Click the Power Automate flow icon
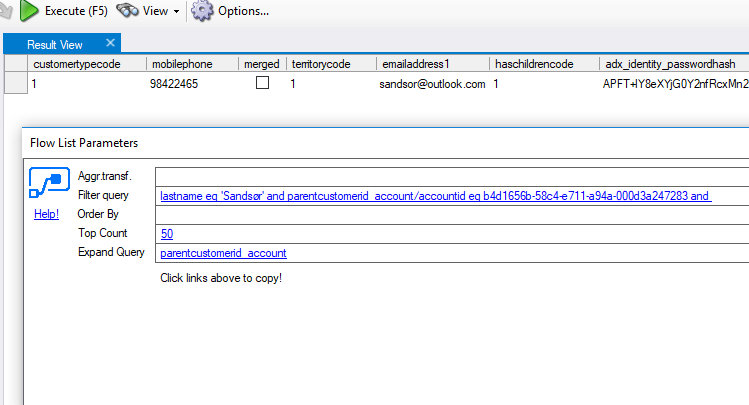The height and width of the screenshot is (405, 749). (48, 184)
